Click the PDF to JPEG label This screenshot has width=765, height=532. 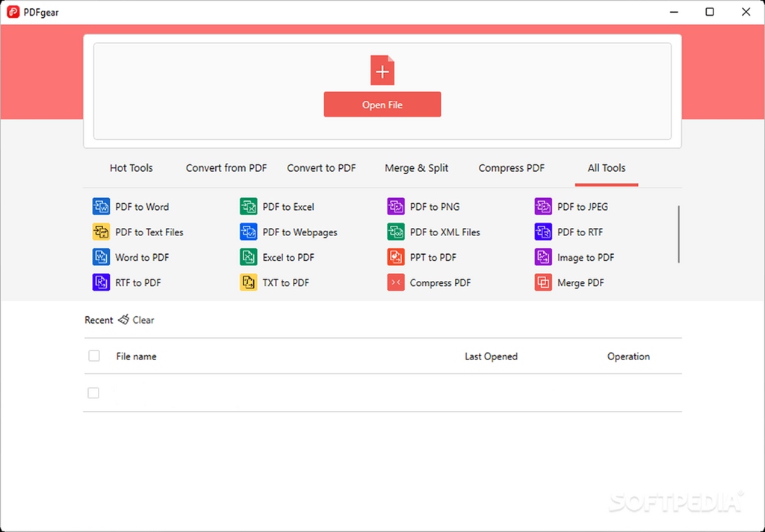(583, 207)
